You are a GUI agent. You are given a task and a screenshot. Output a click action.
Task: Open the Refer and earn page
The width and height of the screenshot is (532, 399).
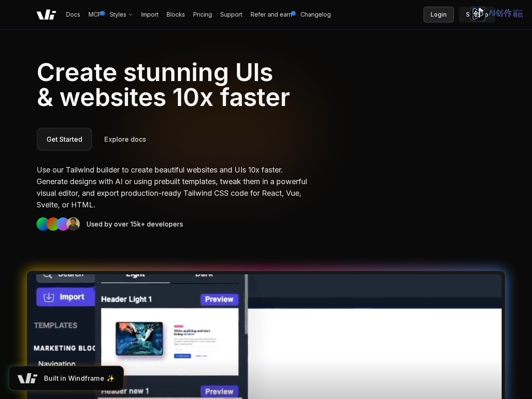click(271, 15)
